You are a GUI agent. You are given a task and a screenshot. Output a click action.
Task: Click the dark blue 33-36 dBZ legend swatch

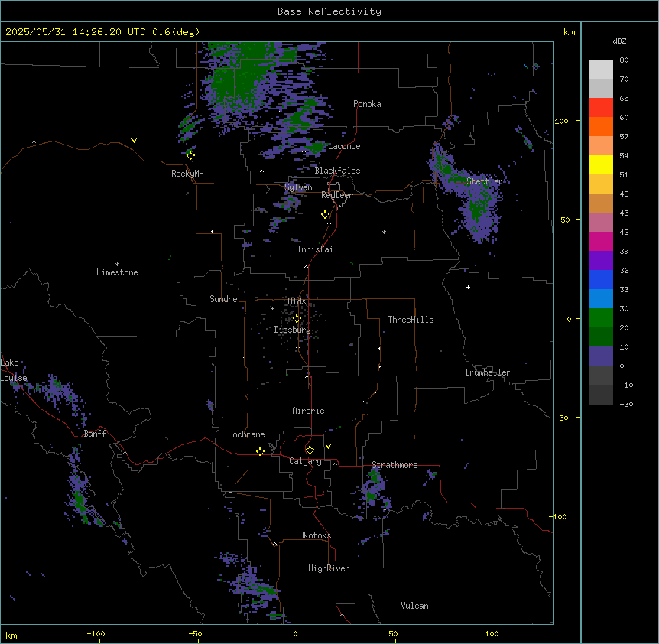tap(601, 279)
